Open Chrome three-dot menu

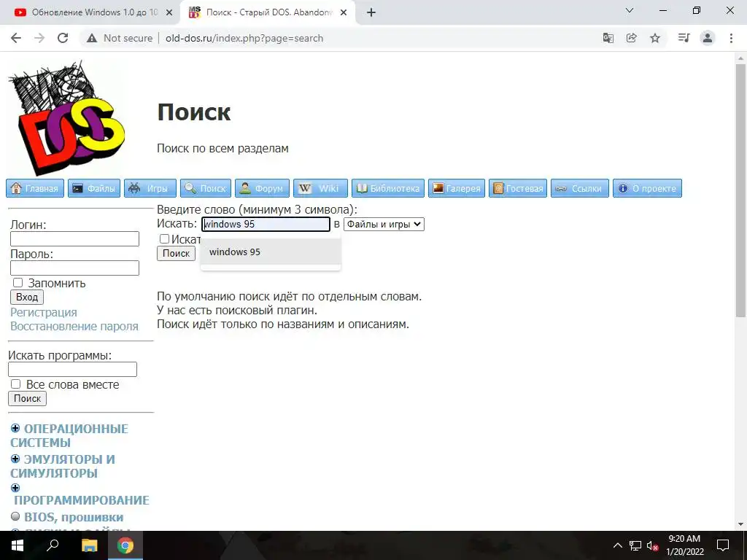(x=731, y=38)
